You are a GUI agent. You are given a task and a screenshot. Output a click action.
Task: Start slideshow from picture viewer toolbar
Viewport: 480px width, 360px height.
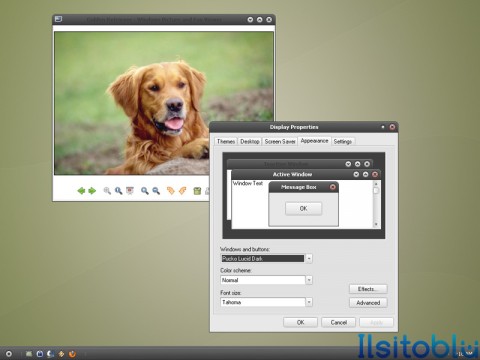coord(130,190)
